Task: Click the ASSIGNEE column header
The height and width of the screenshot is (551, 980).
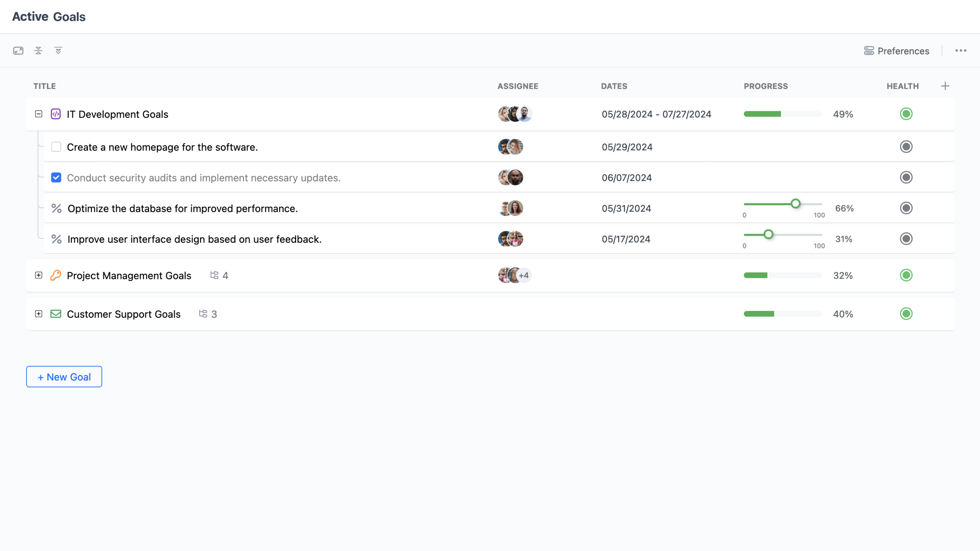Action: point(517,86)
